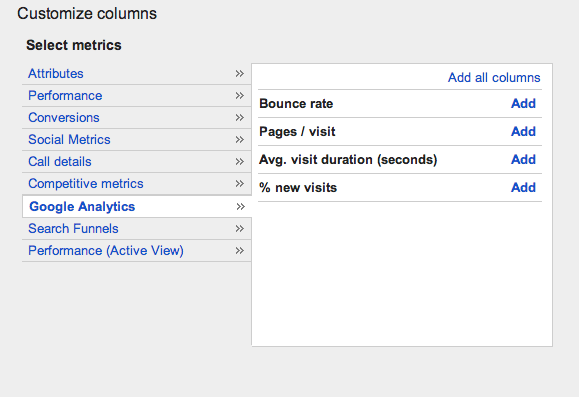Choose the Competitive metrics category

pyautogui.click(x=86, y=184)
